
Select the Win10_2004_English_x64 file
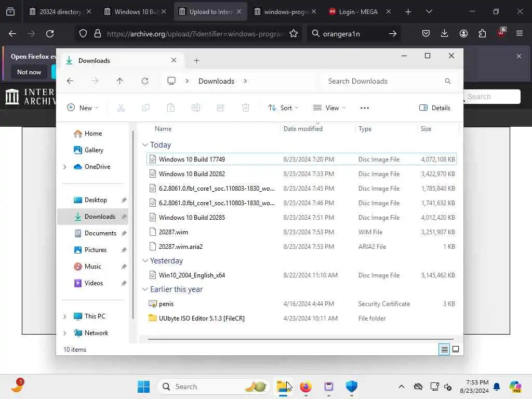pos(302,275)
